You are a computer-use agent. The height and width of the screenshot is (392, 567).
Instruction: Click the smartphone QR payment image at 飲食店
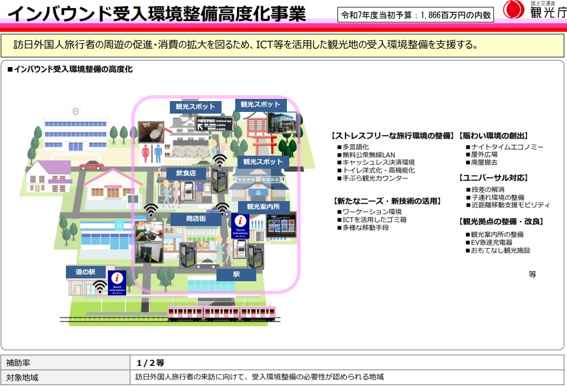click(x=189, y=191)
